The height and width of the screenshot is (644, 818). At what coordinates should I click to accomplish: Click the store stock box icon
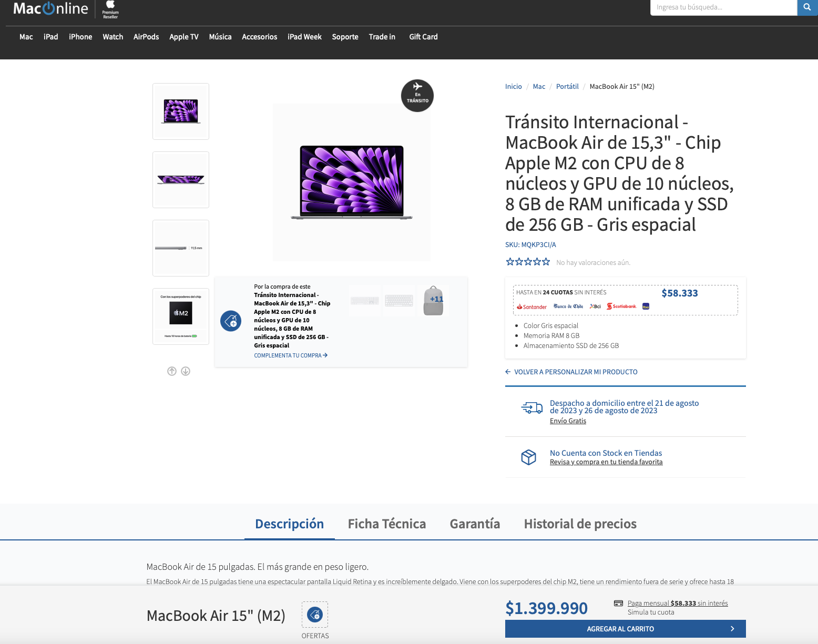point(529,457)
